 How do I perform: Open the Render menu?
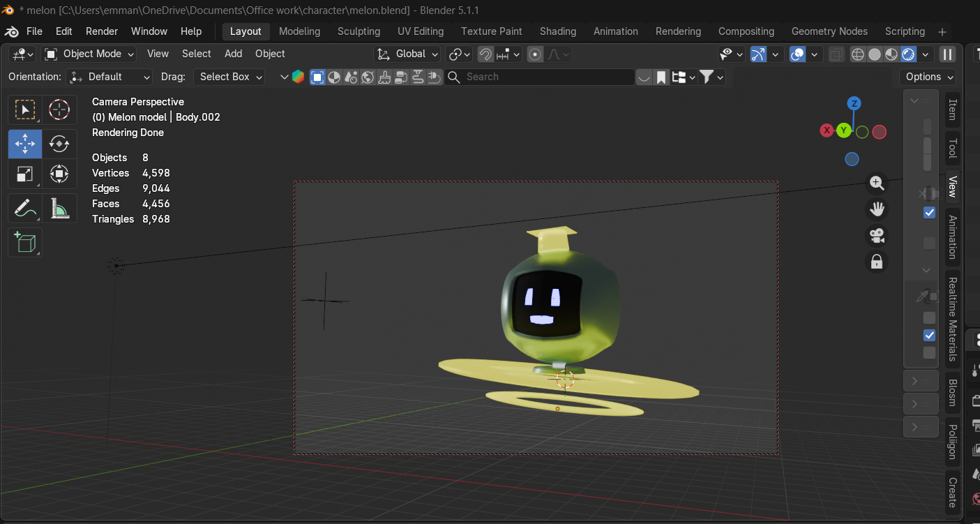[x=102, y=31]
